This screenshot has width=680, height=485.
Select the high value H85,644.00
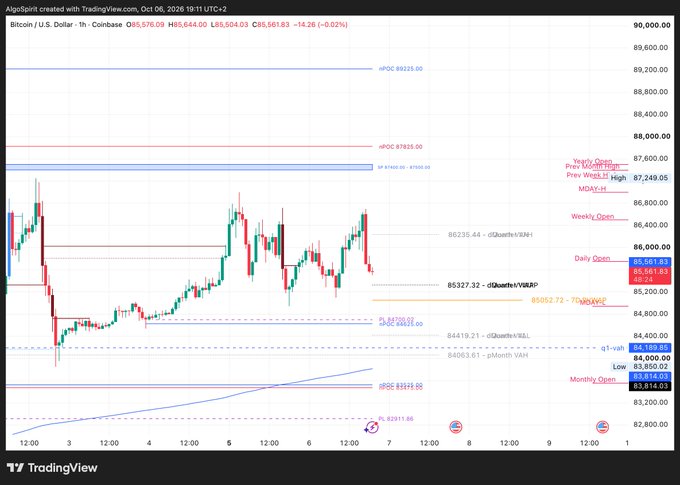[x=187, y=25]
